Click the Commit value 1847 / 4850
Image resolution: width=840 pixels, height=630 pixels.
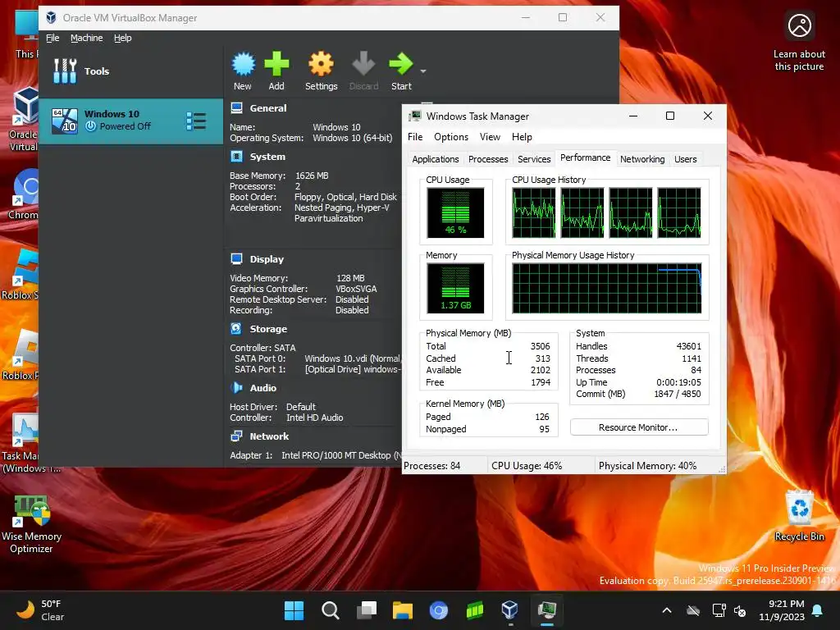point(677,394)
